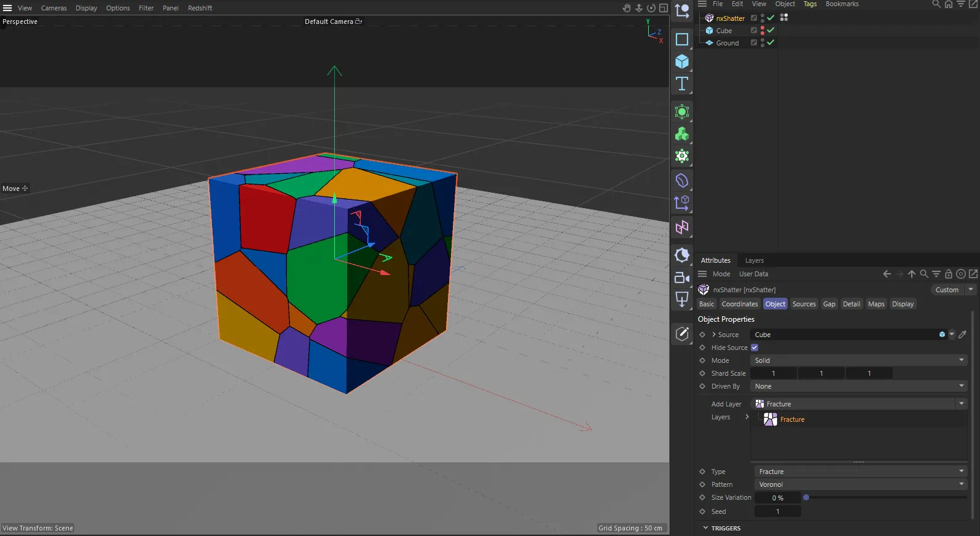Click the Custom layout button
The width and height of the screenshot is (980, 536).
(947, 290)
